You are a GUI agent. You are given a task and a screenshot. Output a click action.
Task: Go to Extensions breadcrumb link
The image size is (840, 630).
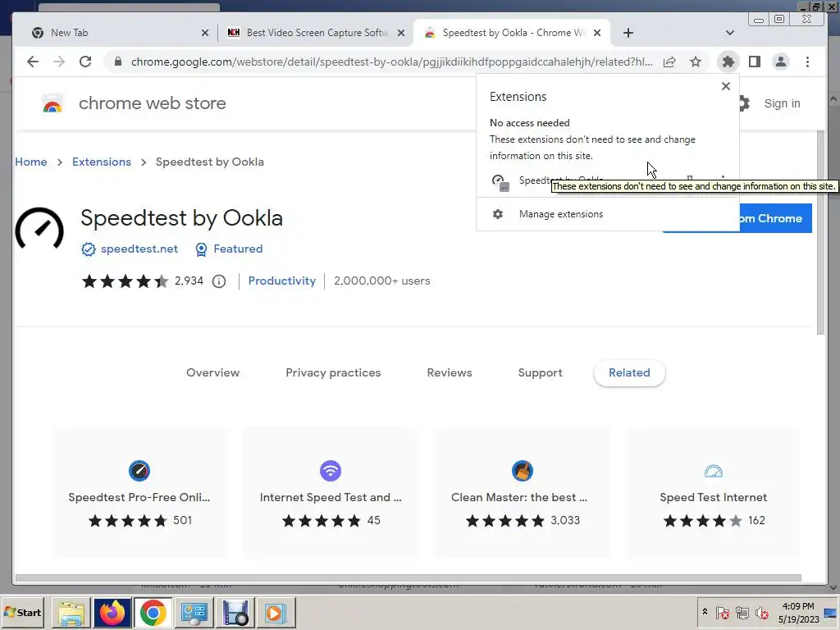[101, 162]
